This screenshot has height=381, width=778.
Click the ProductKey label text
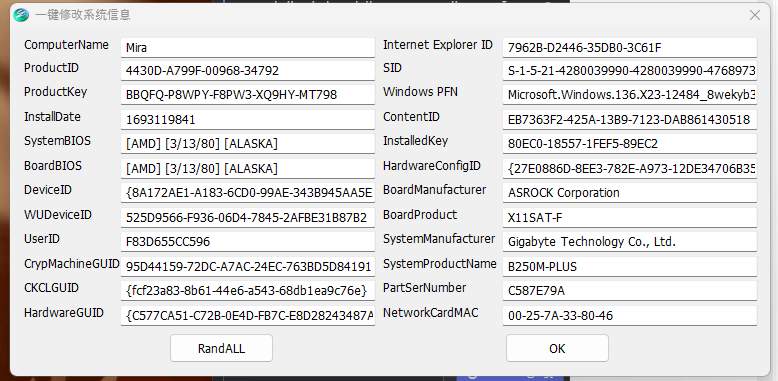coord(55,92)
